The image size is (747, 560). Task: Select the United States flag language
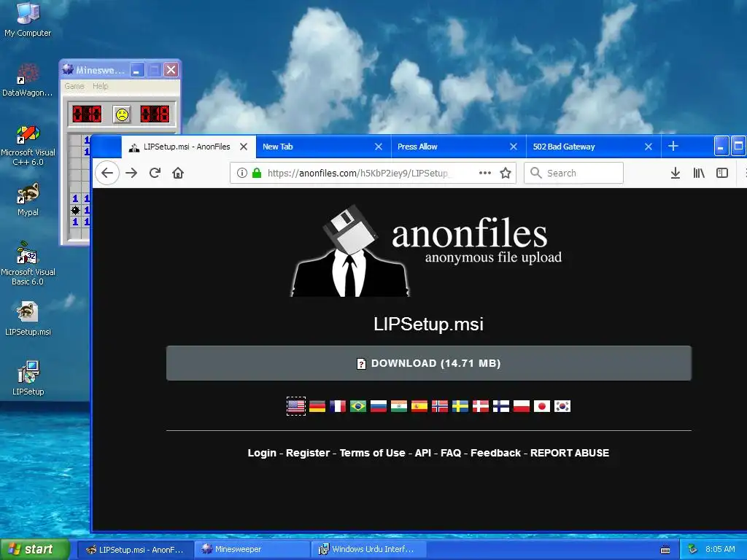click(x=296, y=406)
